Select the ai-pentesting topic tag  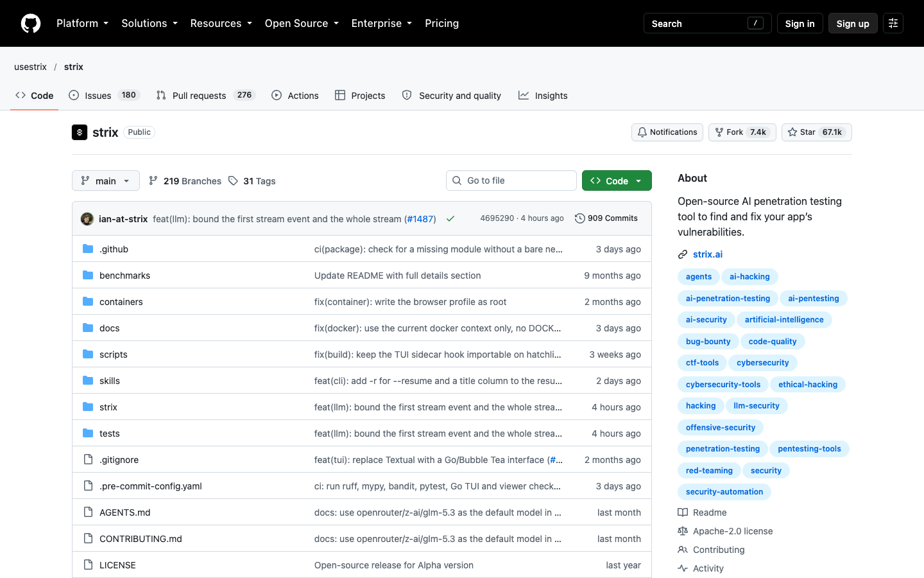click(x=814, y=298)
